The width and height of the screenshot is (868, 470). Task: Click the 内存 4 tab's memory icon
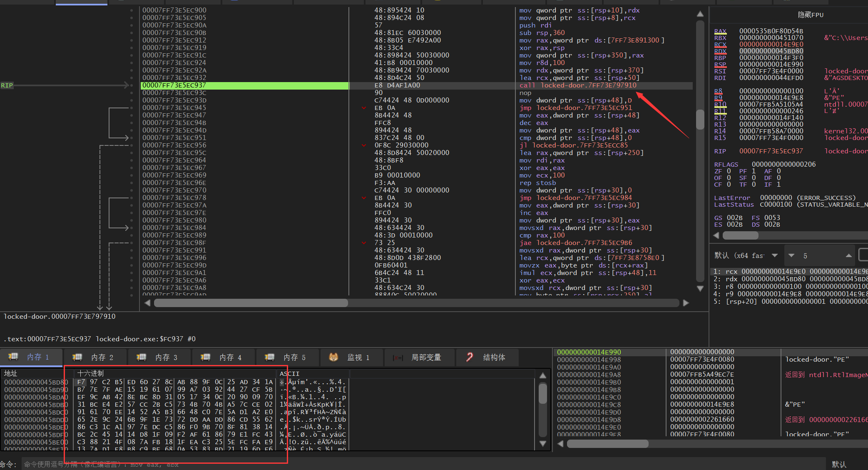tap(206, 357)
